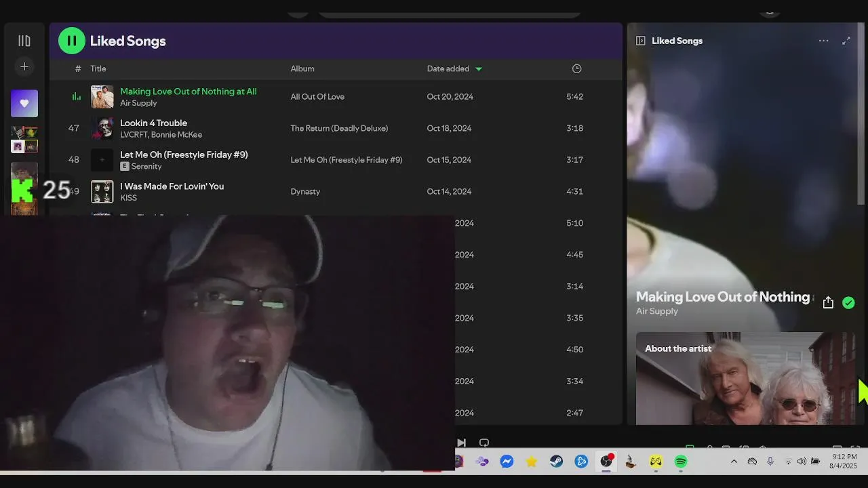The image size is (868, 488).
Task: Click duration 5:42
Action: pos(574,97)
